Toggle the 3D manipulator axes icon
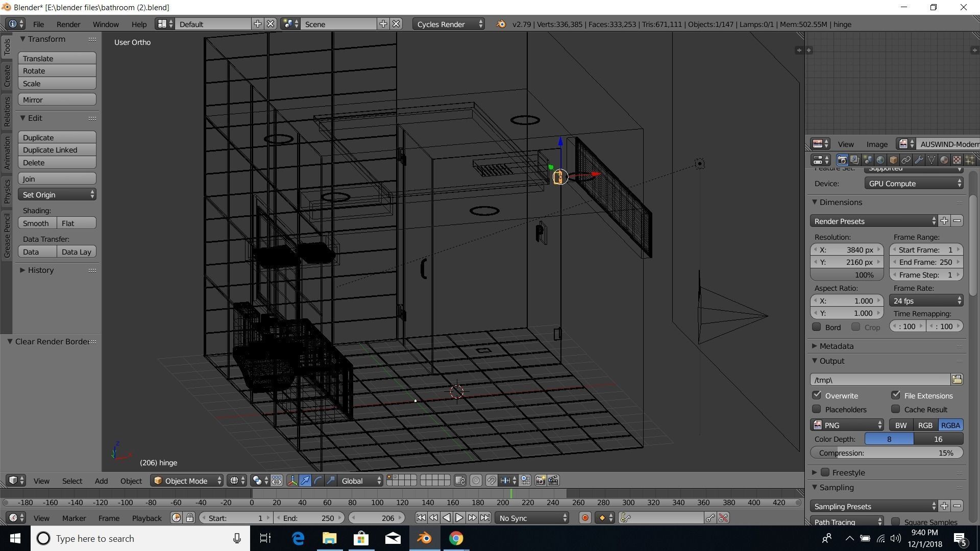This screenshot has width=980, height=551. [292, 481]
